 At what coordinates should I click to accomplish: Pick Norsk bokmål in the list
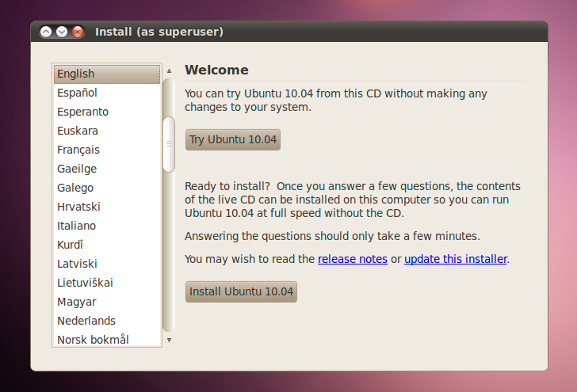(107, 339)
